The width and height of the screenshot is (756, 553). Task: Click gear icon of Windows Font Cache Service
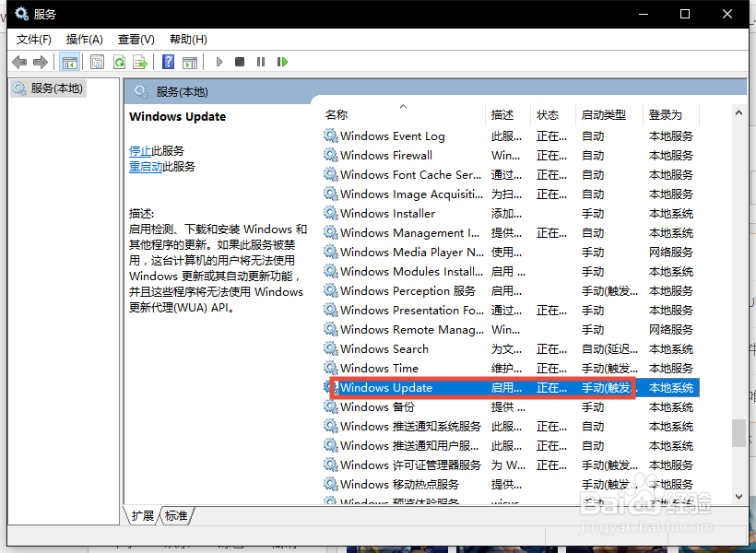pyautogui.click(x=330, y=174)
